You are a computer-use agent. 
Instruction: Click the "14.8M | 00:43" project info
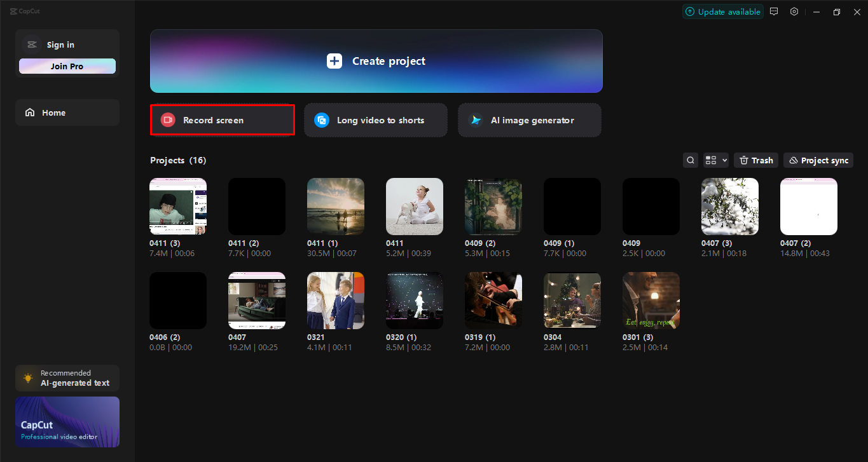coord(805,254)
